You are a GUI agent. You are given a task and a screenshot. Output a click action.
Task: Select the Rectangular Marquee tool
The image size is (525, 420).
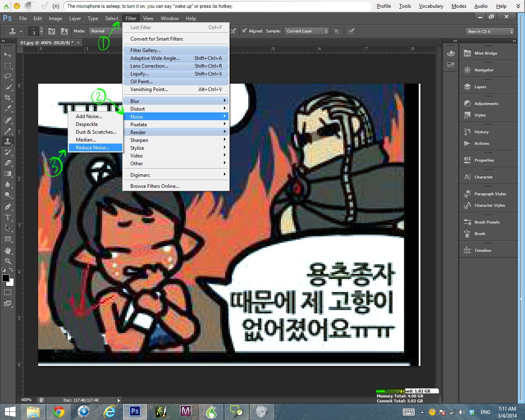coord(8,66)
